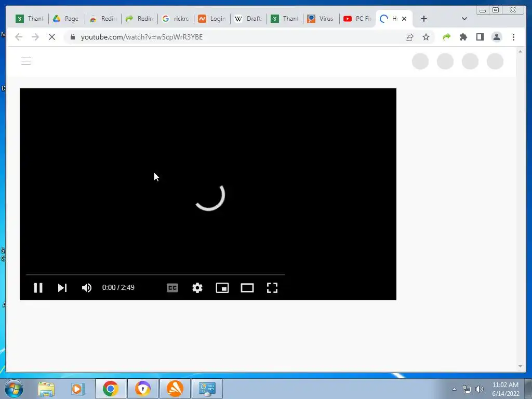Viewport: 532px width, 399px height.
Task: Click the video time 0:00 / 2:49
Action: click(x=118, y=287)
